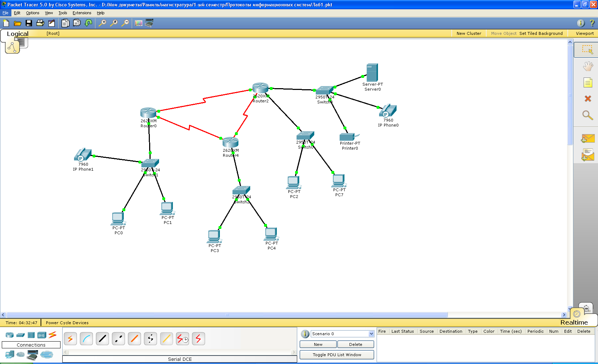This screenshot has height=364, width=598.
Task: Open the Edit menu
Action: [x=17, y=13]
